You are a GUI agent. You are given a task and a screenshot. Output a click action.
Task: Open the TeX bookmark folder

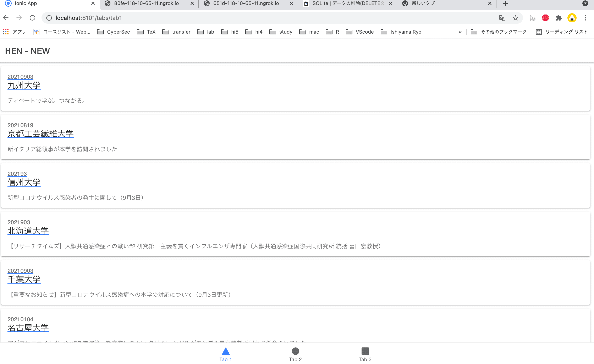146,32
